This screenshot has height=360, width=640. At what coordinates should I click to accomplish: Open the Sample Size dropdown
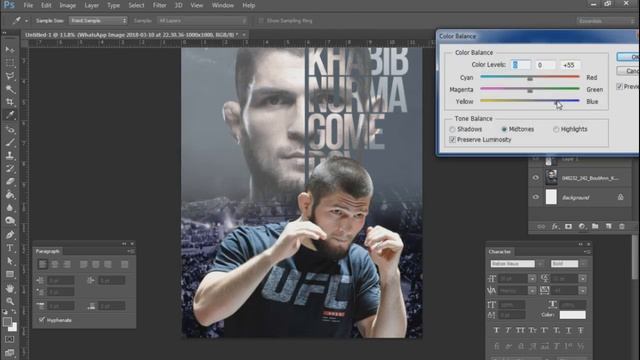coord(98,20)
